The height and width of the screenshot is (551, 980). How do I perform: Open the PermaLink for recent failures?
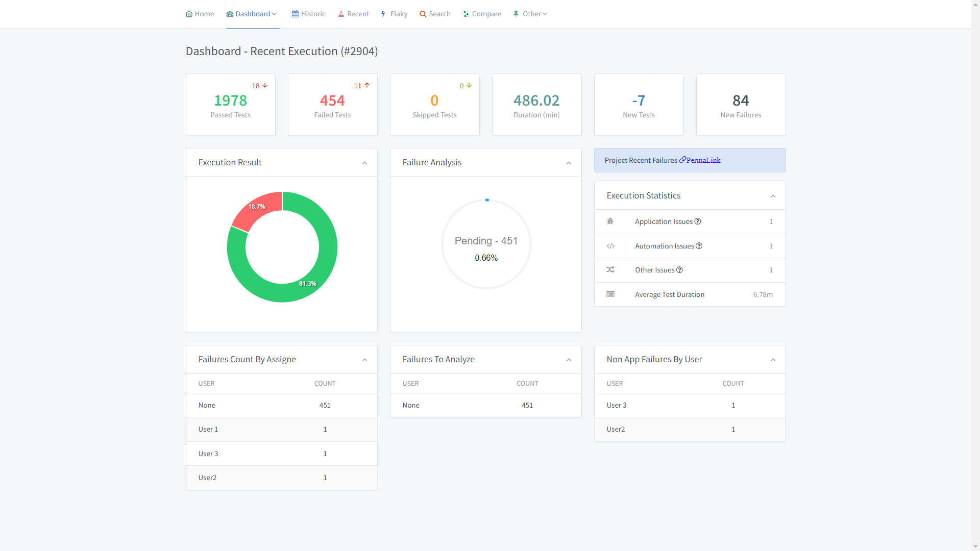coord(703,160)
